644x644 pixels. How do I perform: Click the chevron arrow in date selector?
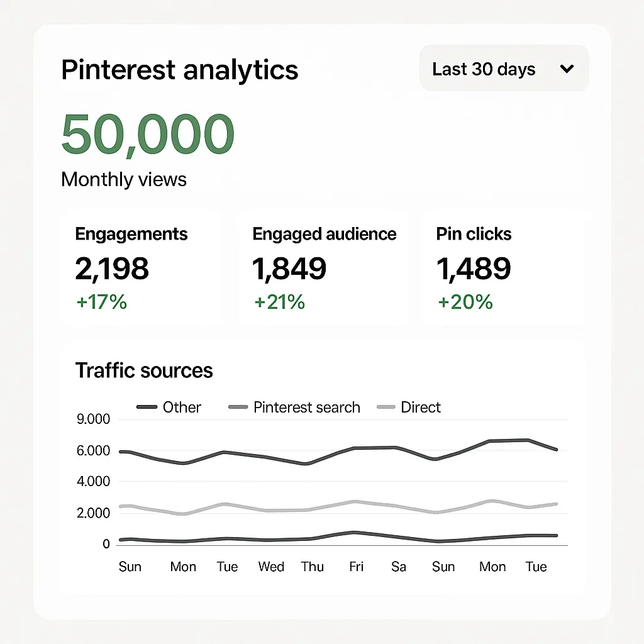click(x=567, y=69)
